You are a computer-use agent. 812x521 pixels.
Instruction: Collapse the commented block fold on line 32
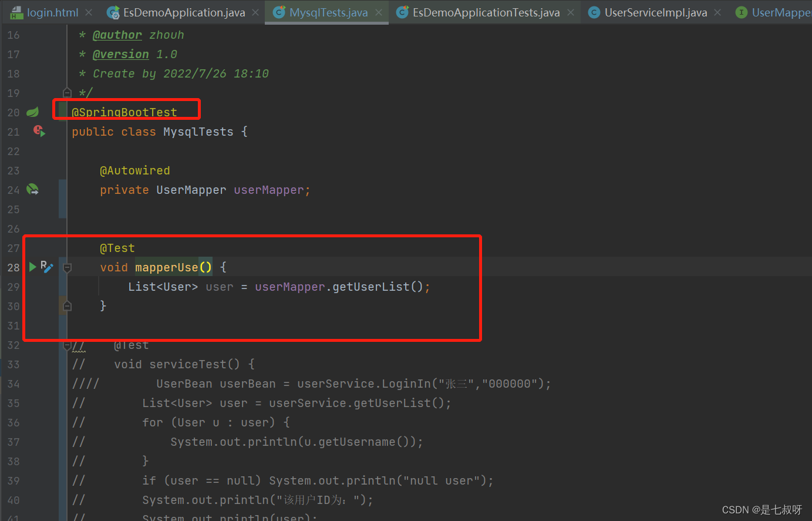click(x=67, y=345)
